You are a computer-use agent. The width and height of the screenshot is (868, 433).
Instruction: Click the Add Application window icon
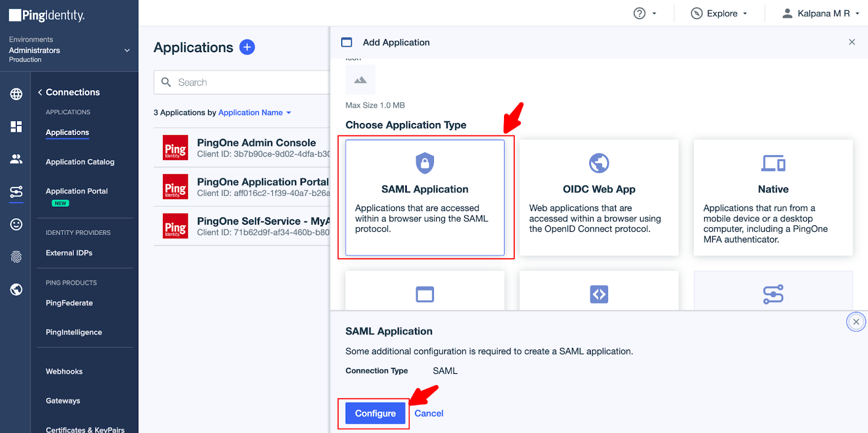tap(347, 42)
